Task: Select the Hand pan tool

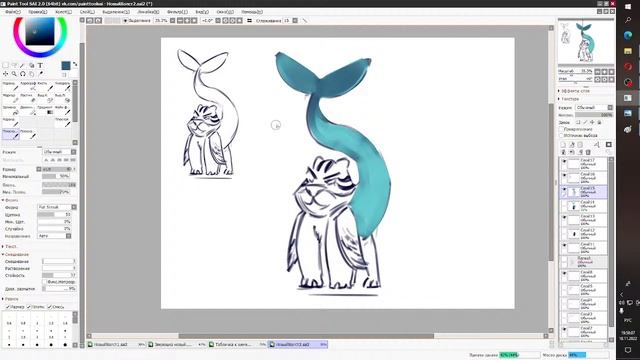Action: [x=32, y=74]
